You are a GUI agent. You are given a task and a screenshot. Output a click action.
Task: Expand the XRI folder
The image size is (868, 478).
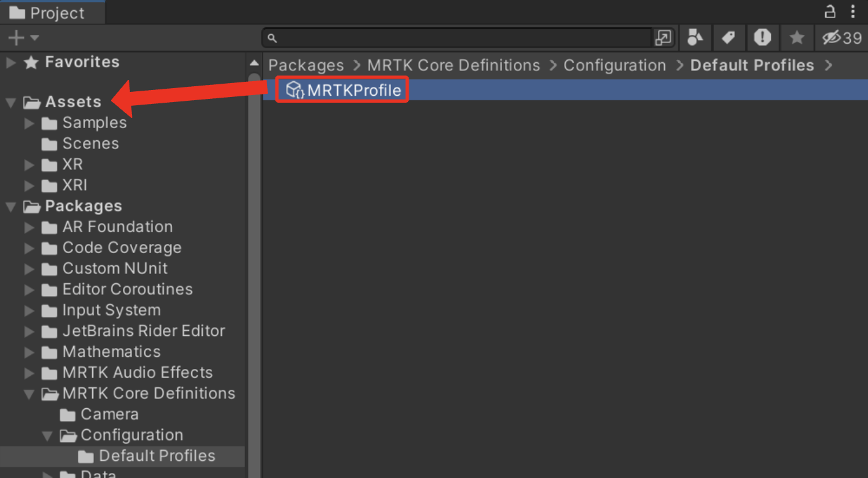pyautogui.click(x=29, y=186)
